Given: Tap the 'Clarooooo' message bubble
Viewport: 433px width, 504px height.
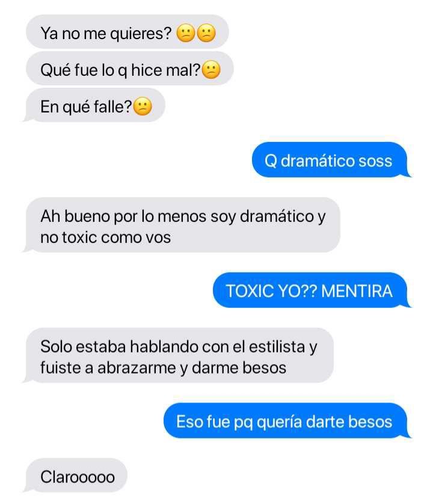Looking at the screenshot, I should pos(76,476).
